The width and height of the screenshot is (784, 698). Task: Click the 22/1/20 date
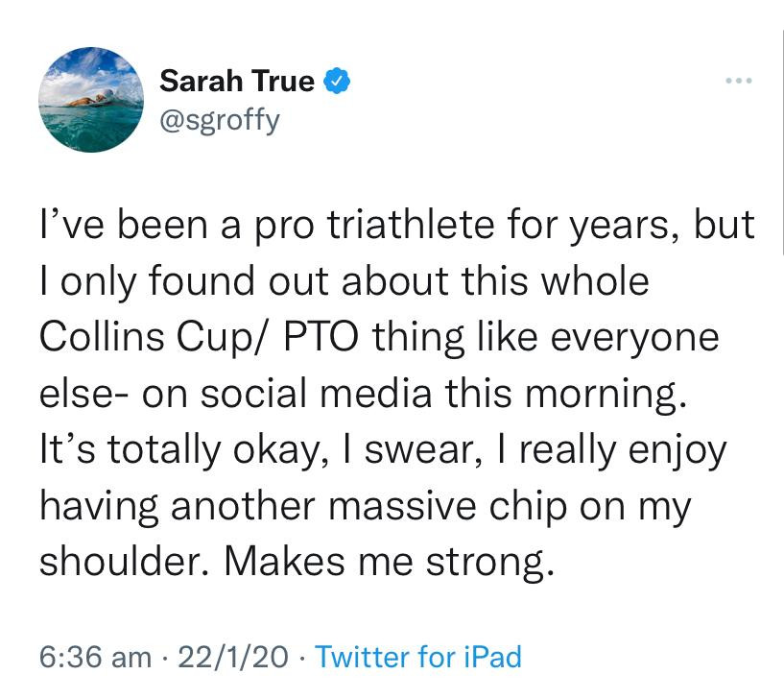click(x=233, y=657)
